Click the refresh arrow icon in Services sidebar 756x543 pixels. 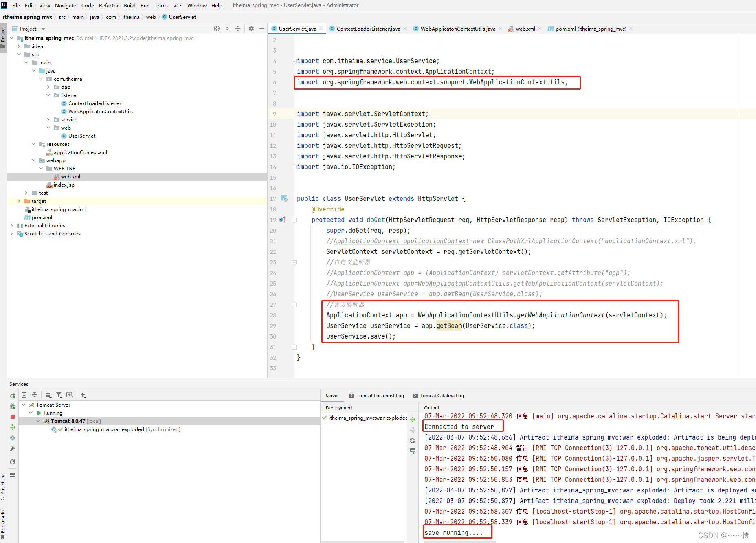tap(13, 462)
